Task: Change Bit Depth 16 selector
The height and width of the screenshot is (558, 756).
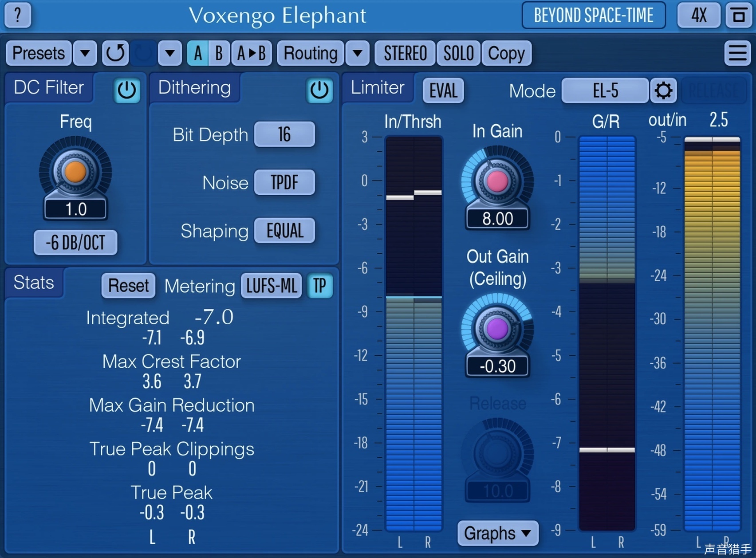Action: (284, 134)
